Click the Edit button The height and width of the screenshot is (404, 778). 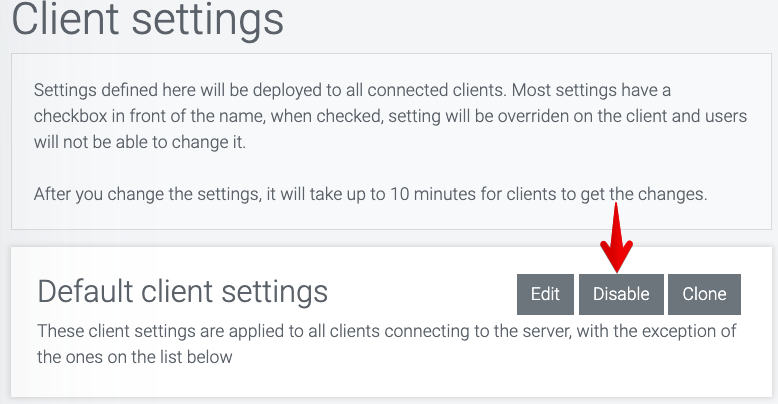coord(545,294)
